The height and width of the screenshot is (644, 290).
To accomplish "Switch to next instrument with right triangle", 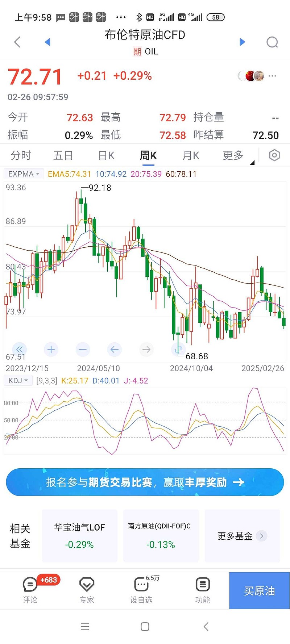I will coord(243,42).
